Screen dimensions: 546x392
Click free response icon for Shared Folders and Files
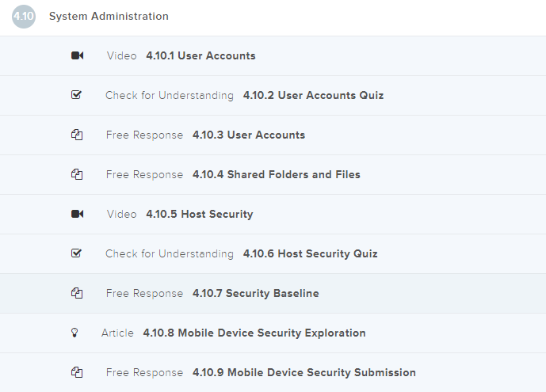coord(77,175)
